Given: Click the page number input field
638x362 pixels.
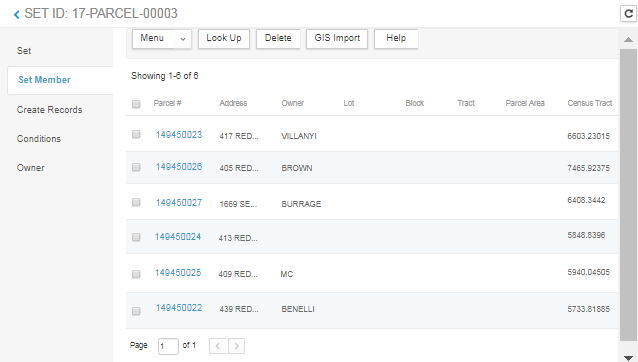Looking at the screenshot, I should pos(168,346).
